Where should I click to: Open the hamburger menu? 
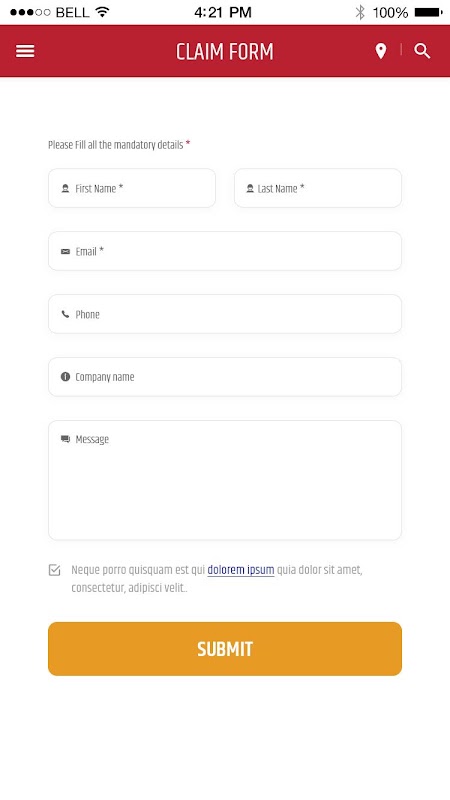25,51
